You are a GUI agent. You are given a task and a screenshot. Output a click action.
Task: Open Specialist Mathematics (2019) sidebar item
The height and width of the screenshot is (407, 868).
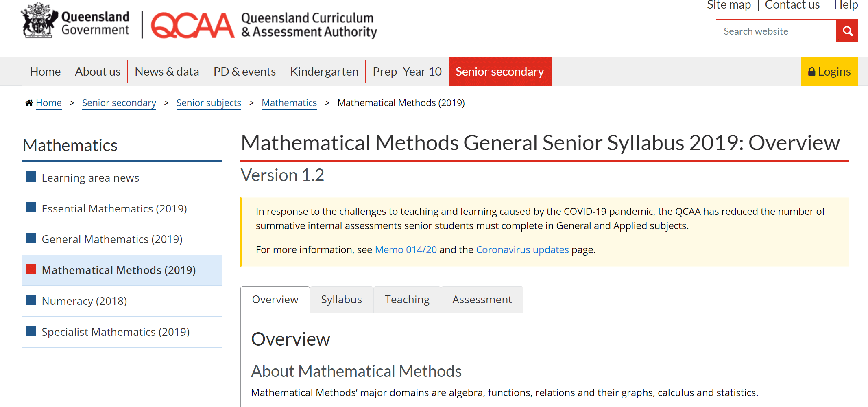(x=116, y=332)
